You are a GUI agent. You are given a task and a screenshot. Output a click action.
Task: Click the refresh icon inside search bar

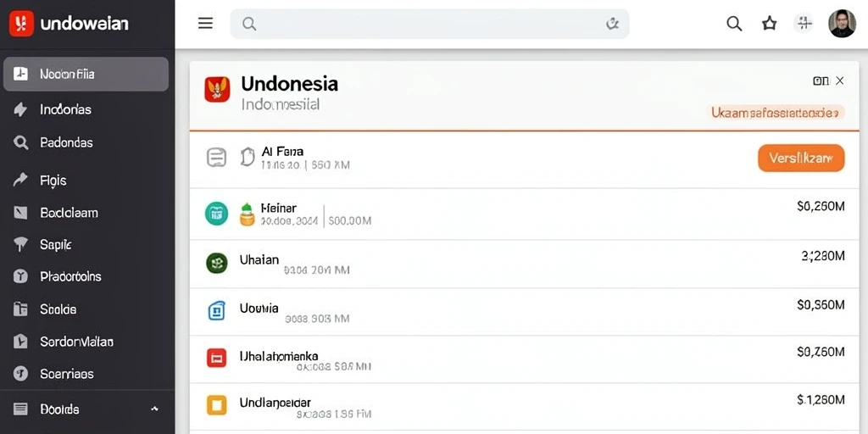coord(612,24)
